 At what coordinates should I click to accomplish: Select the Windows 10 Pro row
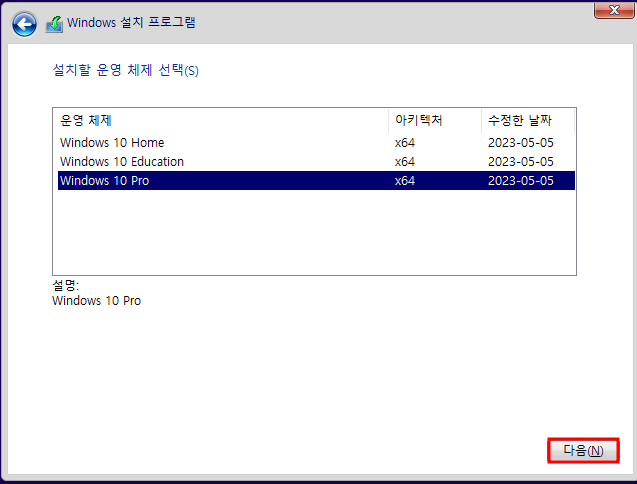316,180
